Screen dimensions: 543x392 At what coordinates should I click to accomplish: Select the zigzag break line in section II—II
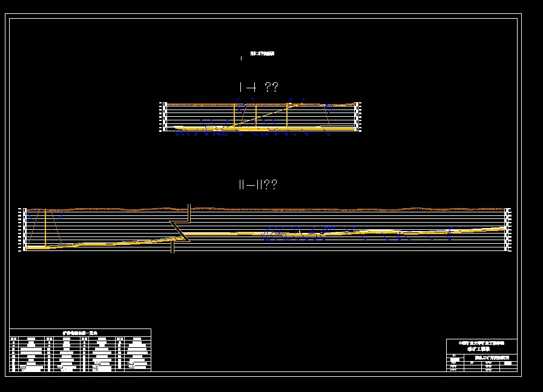pyautogui.click(x=180, y=229)
